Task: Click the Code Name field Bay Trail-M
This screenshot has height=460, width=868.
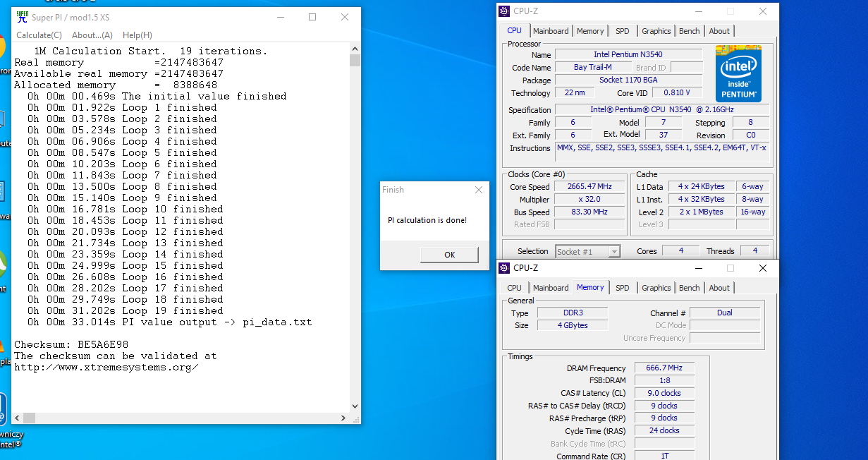Action: 593,68
